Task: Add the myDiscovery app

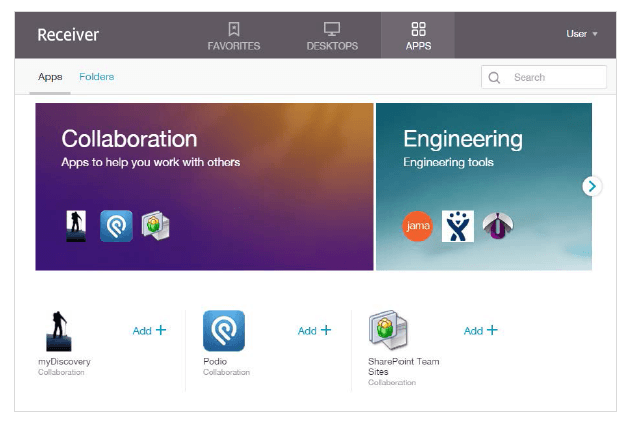Action: pos(149,330)
